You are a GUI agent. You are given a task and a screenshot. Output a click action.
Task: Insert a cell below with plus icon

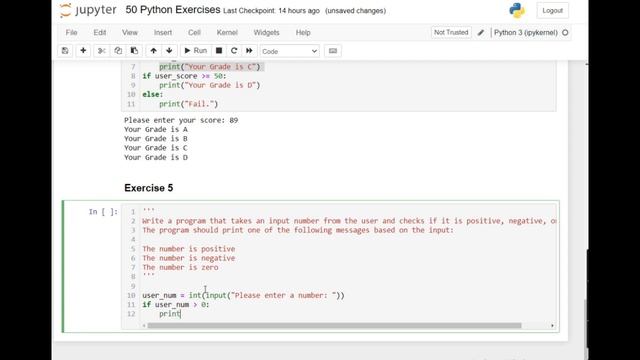(x=83, y=51)
